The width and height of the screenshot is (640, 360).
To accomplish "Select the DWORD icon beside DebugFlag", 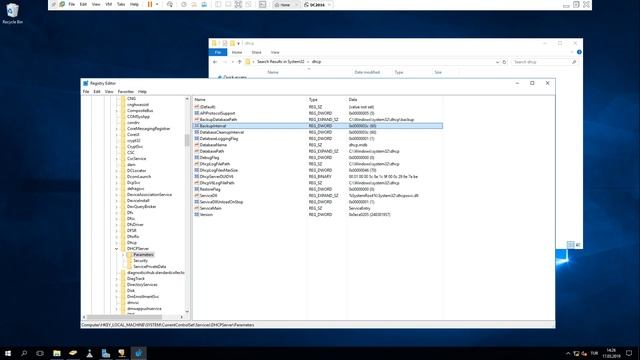I will pos(197,158).
